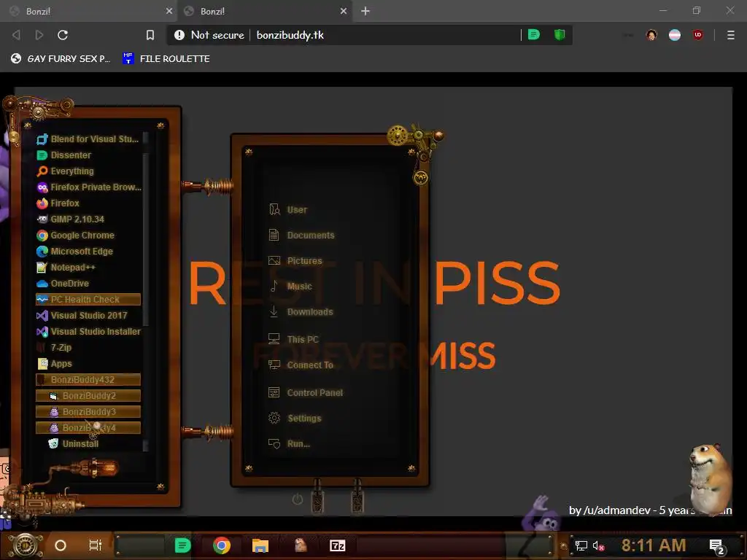The width and height of the screenshot is (747, 560).
Task: Launch BonziBuddy3 from the start menu
Action: [88, 411]
